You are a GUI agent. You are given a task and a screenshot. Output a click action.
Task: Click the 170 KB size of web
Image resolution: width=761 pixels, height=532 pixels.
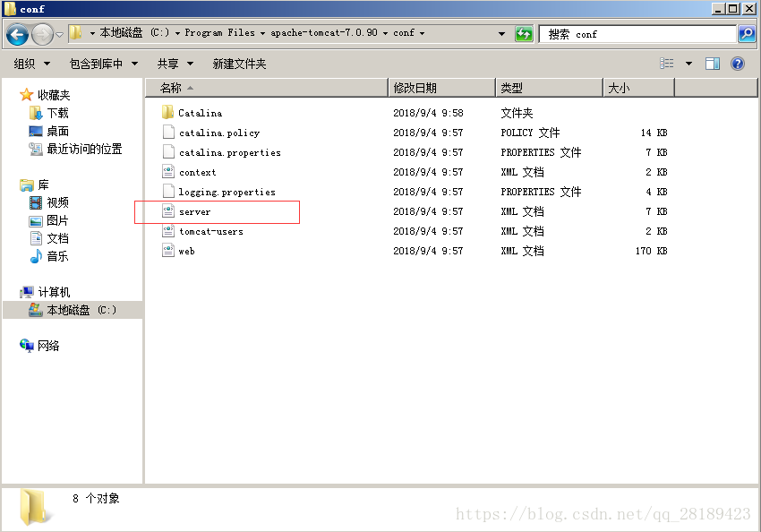[x=651, y=251]
